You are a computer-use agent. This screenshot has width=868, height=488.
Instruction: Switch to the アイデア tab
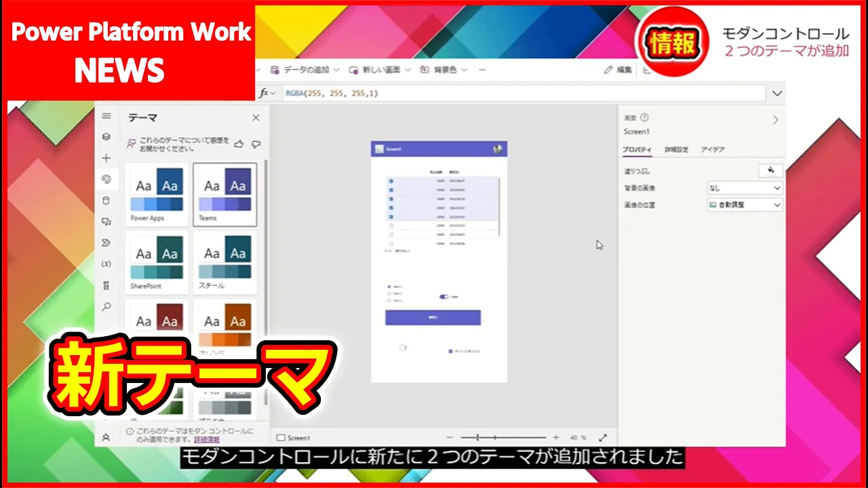(713, 149)
